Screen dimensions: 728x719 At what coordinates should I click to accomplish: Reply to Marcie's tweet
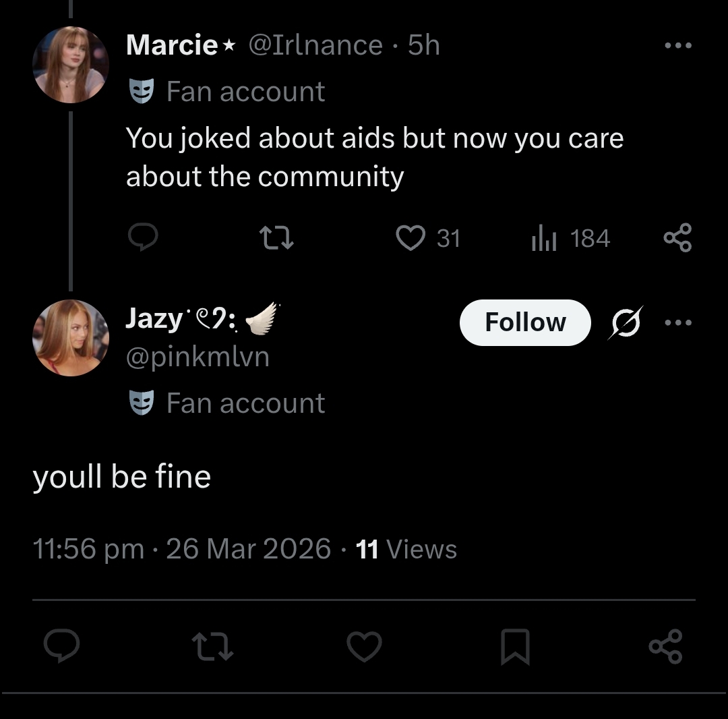pos(142,238)
